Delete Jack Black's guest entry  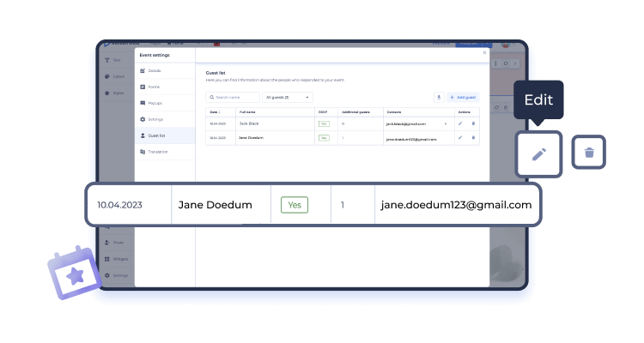click(x=472, y=123)
